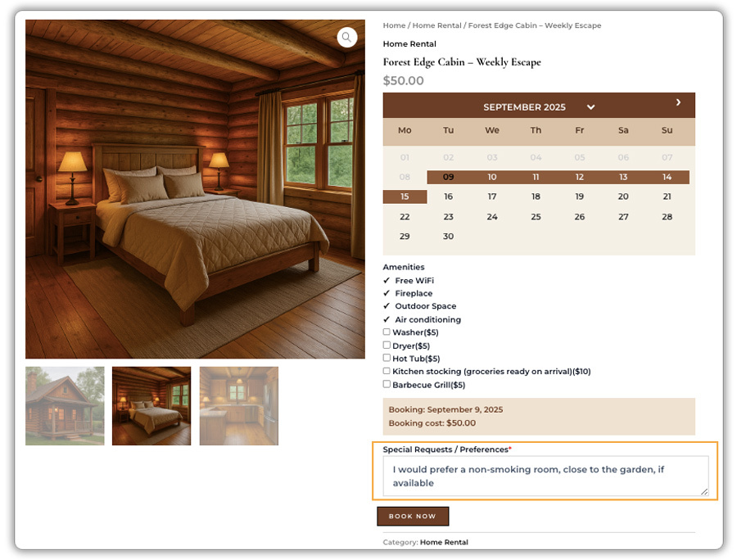Pick September 30 as booking date
737x560 pixels.
(x=448, y=236)
